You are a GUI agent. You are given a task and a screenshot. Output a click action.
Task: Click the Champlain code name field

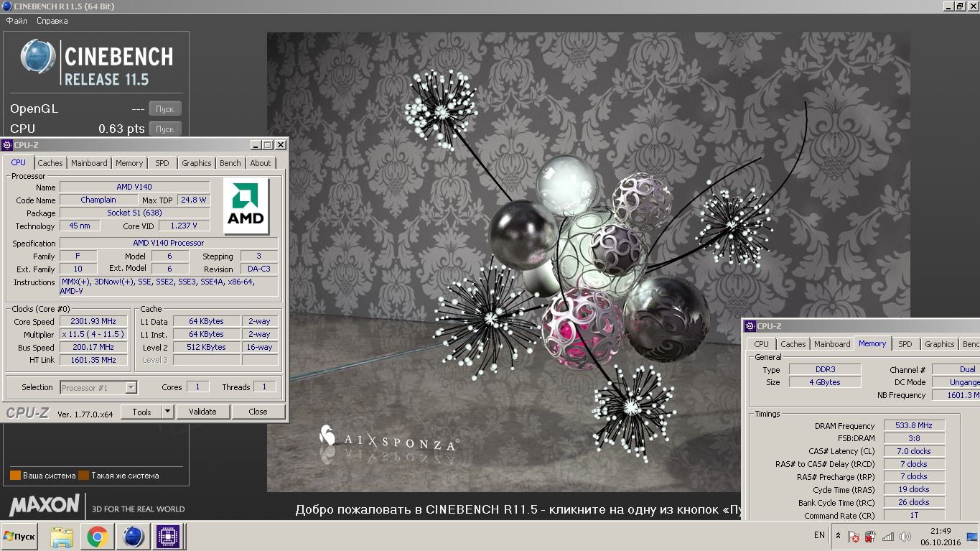click(x=98, y=200)
